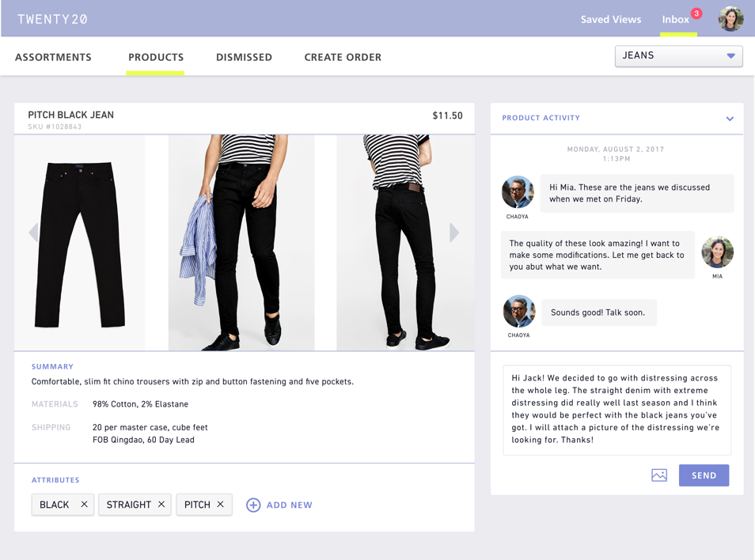Click the Inbox notification badge showing 3
The image size is (755, 560).
[696, 13]
